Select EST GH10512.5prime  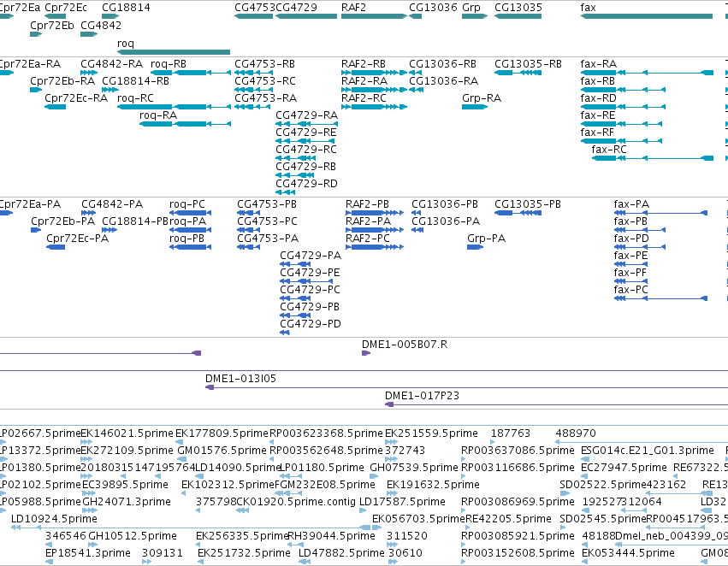(133, 536)
